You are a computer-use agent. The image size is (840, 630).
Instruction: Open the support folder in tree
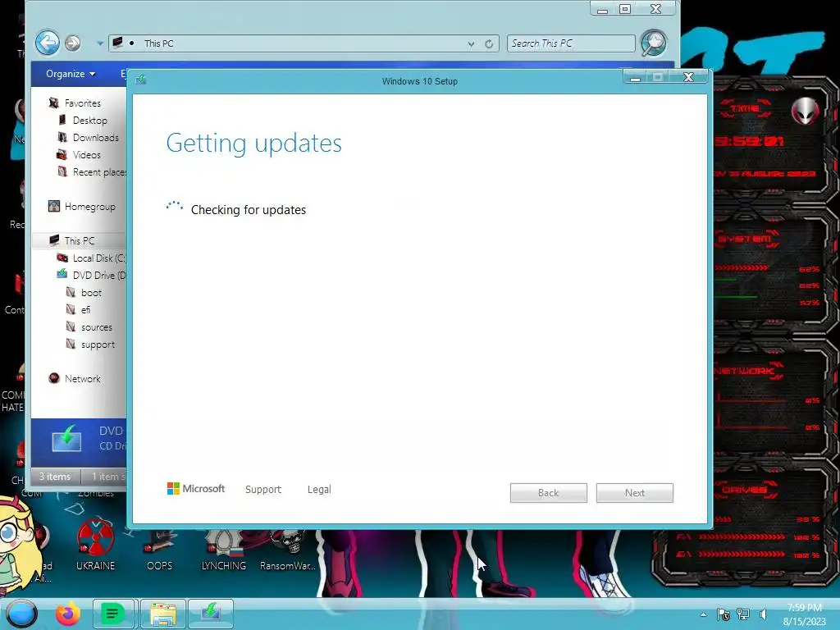tap(98, 345)
